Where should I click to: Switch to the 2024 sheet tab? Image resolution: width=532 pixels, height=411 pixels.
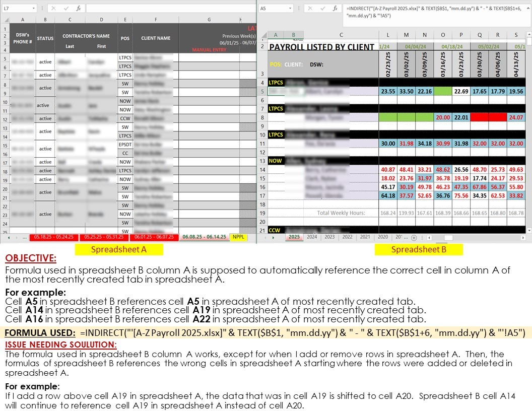click(x=312, y=237)
